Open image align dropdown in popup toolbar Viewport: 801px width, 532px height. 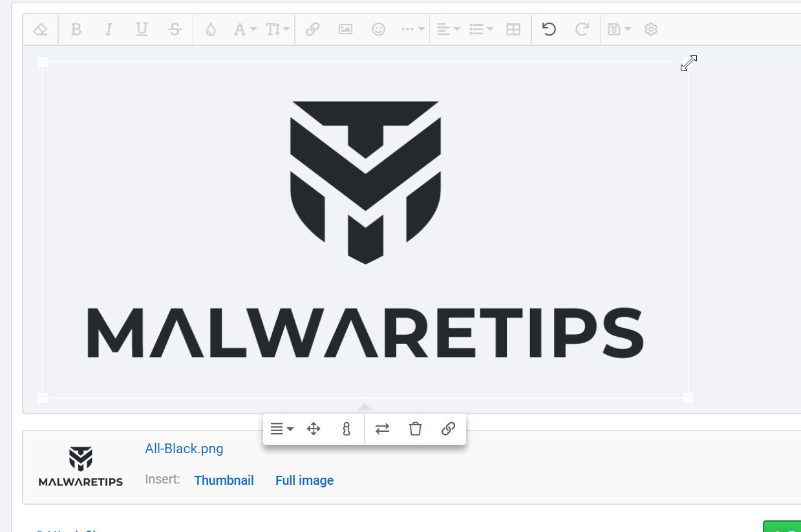281,429
